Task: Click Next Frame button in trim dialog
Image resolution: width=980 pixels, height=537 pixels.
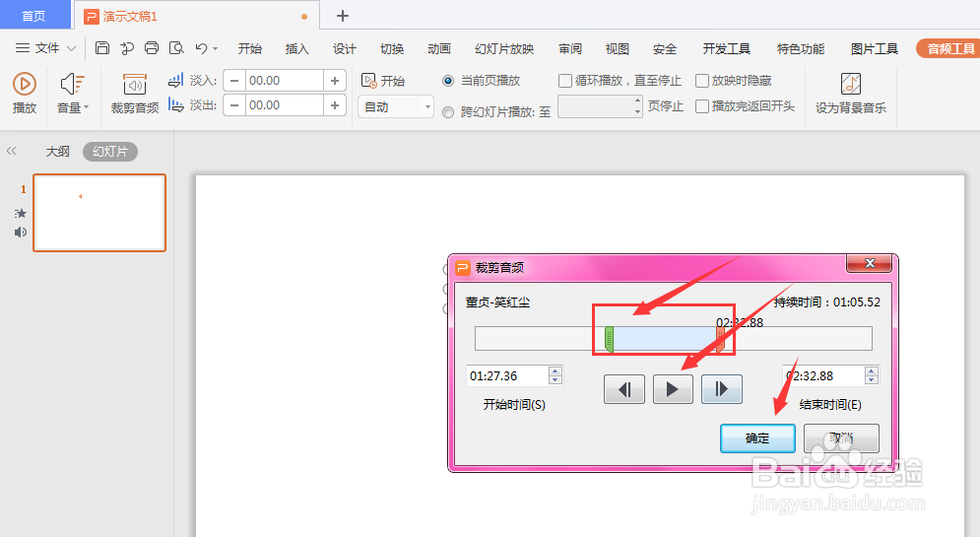Action: [722, 389]
